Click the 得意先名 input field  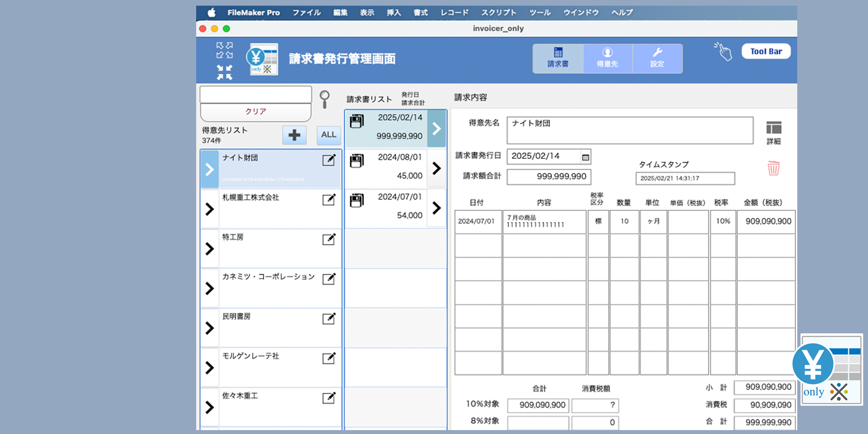(x=630, y=130)
